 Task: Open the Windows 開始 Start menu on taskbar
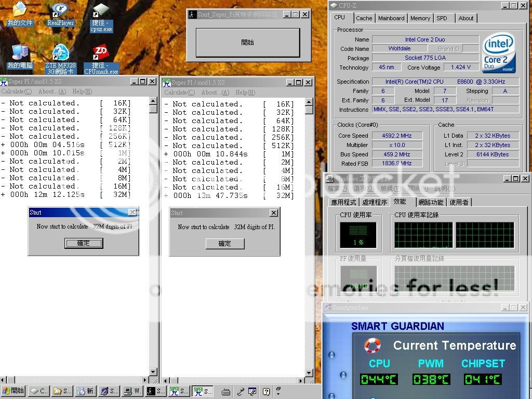(14, 391)
